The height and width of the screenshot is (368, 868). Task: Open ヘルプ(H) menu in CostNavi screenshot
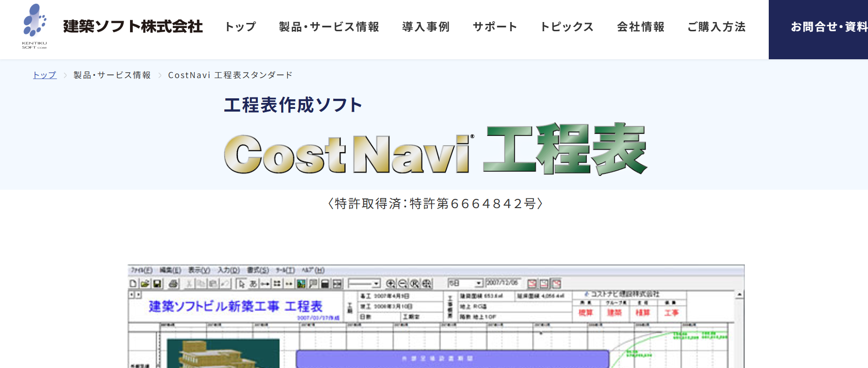coord(313,270)
